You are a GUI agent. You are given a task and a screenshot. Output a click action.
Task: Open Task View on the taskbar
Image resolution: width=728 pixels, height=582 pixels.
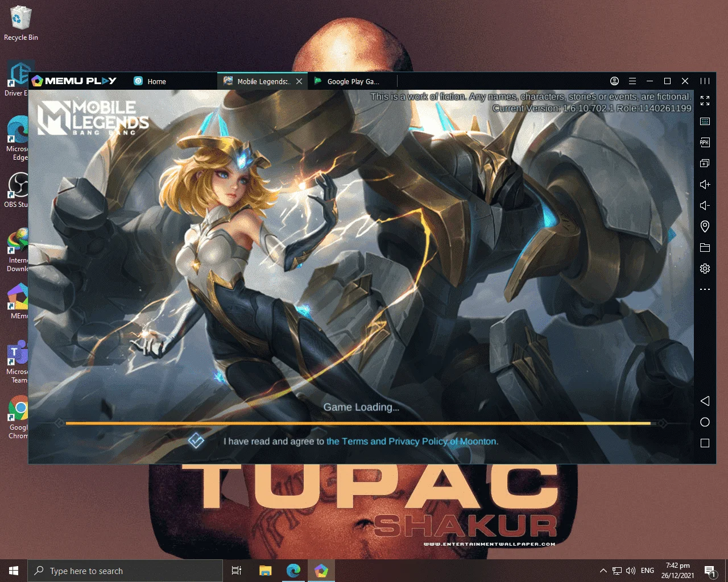click(x=237, y=571)
